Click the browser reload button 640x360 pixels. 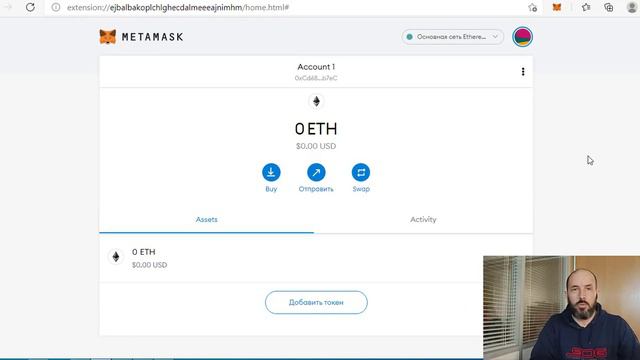coord(30,7)
